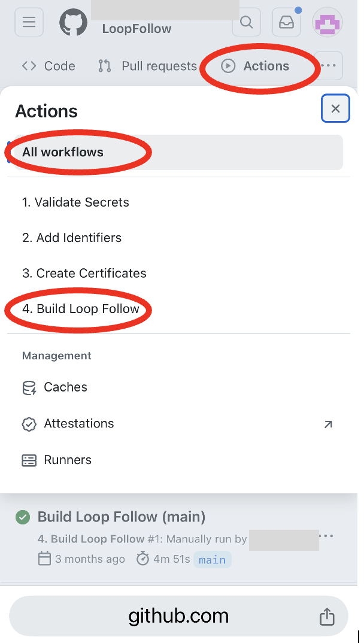The height and width of the screenshot is (643, 364).
Task: Choose 1. Validate Secrets workflow
Action: pyautogui.click(x=75, y=202)
